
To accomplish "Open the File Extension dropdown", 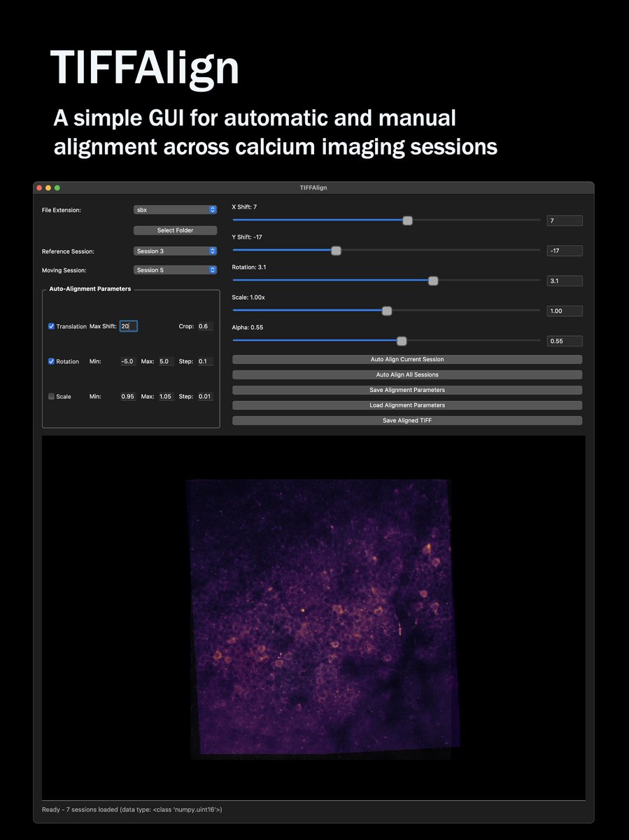I will [x=175, y=209].
